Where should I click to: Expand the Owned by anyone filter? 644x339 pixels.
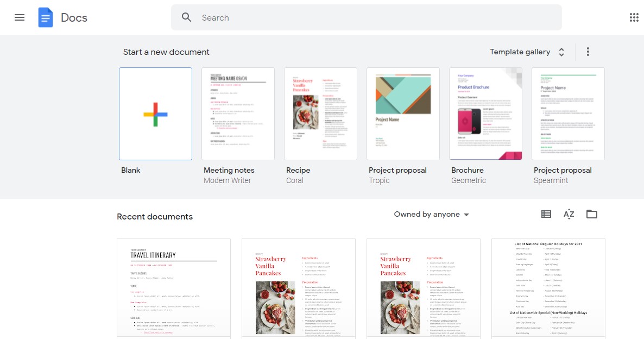431,214
